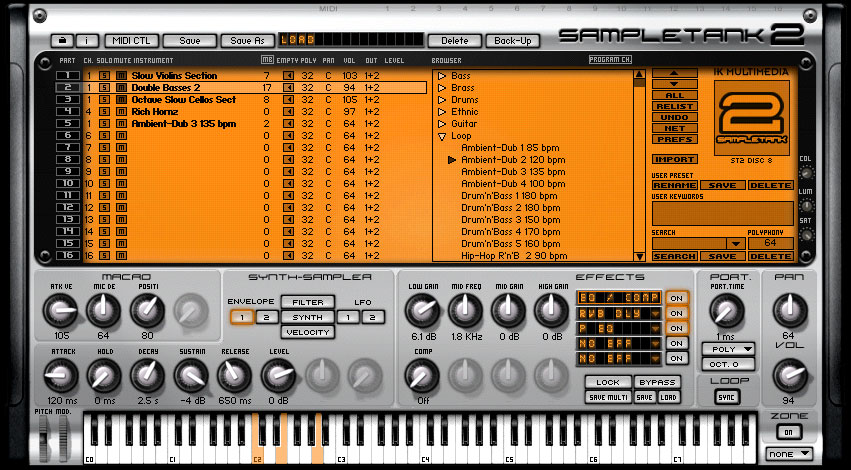Select Hip-Hop R'n'B 2 90 bpm

click(515, 256)
